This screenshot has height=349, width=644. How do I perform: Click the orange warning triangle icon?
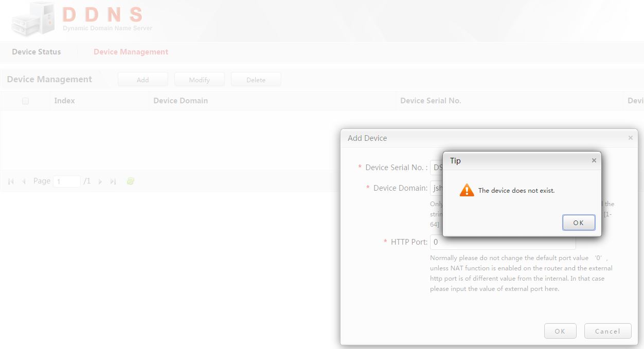(467, 190)
